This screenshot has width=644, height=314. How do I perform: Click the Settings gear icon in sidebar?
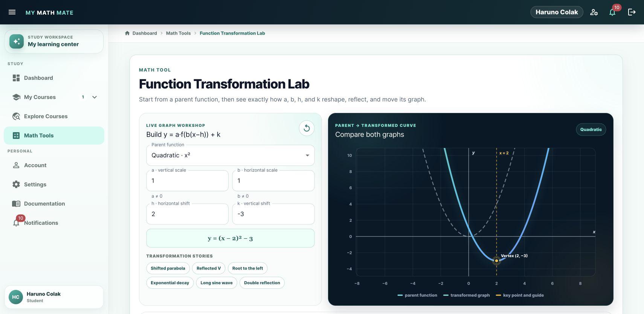pyautogui.click(x=16, y=184)
